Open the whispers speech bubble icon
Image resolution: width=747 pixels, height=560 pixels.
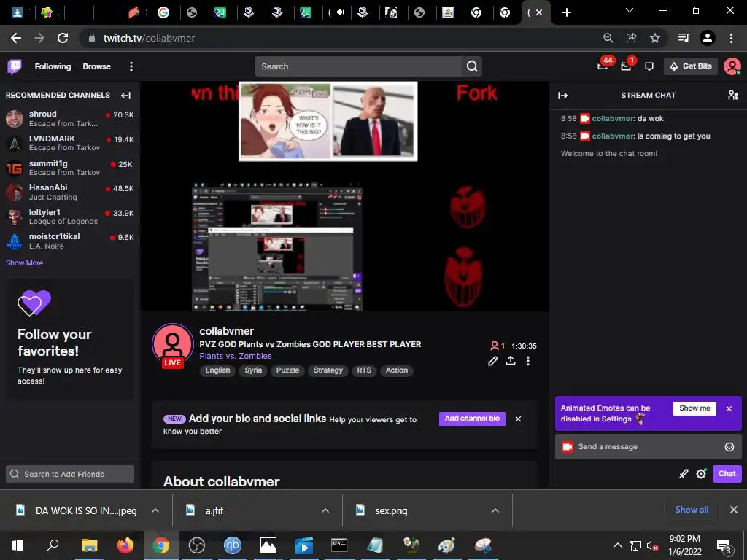click(x=649, y=66)
